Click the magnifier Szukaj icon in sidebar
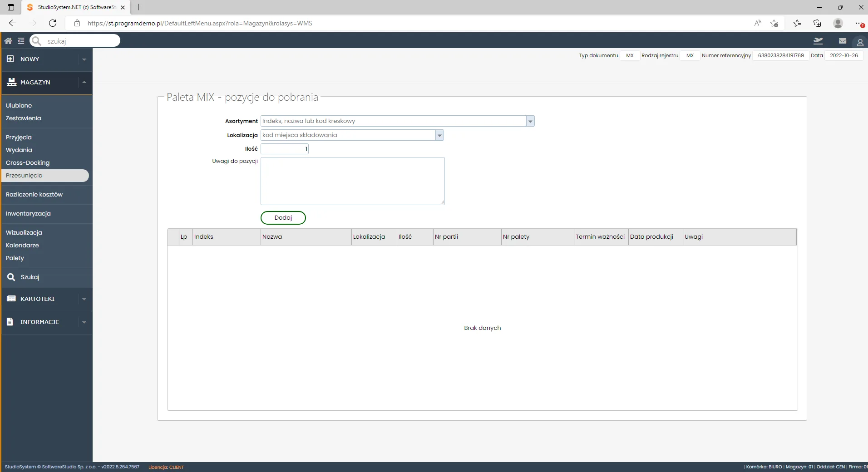This screenshot has height=472, width=868. coord(11,277)
